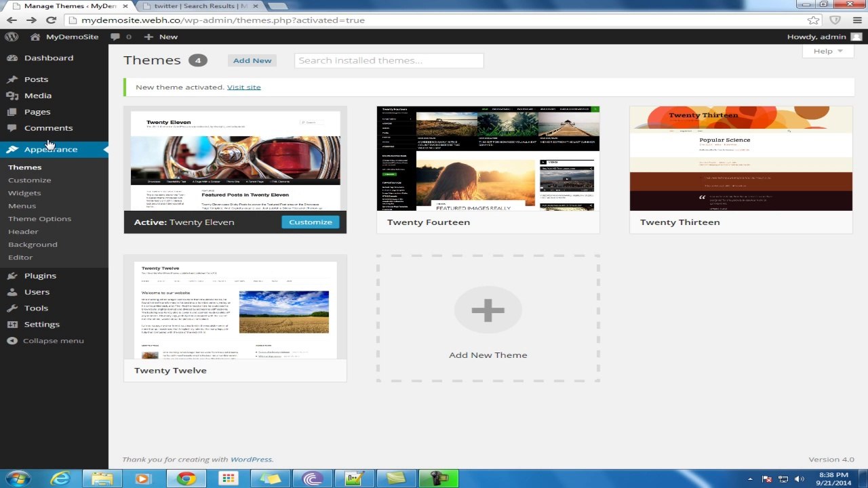The width and height of the screenshot is (868, 488).
Task: Bookmark page with the star icon
Action: coord(813,20)
